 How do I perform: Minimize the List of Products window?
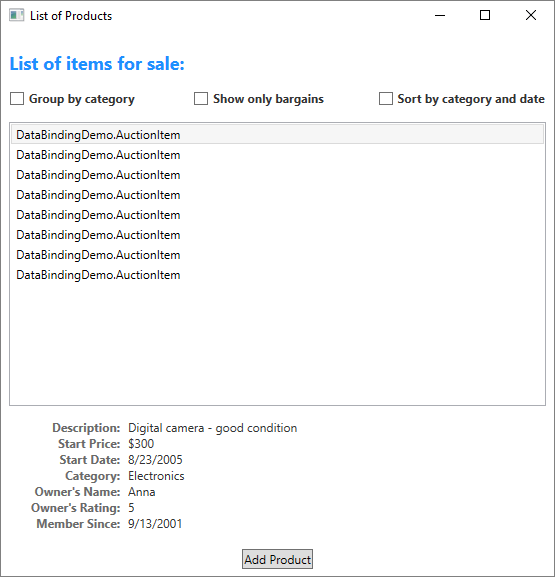(440, 15)
